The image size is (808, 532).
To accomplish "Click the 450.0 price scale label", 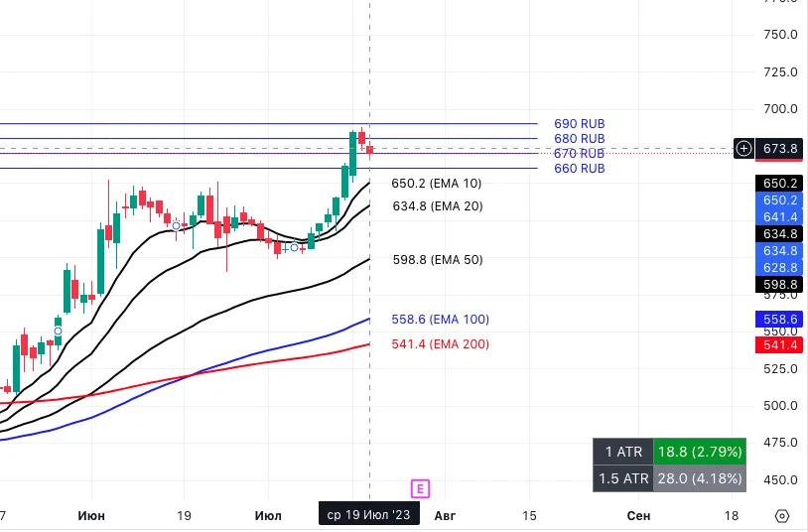I will coord(780,480).
